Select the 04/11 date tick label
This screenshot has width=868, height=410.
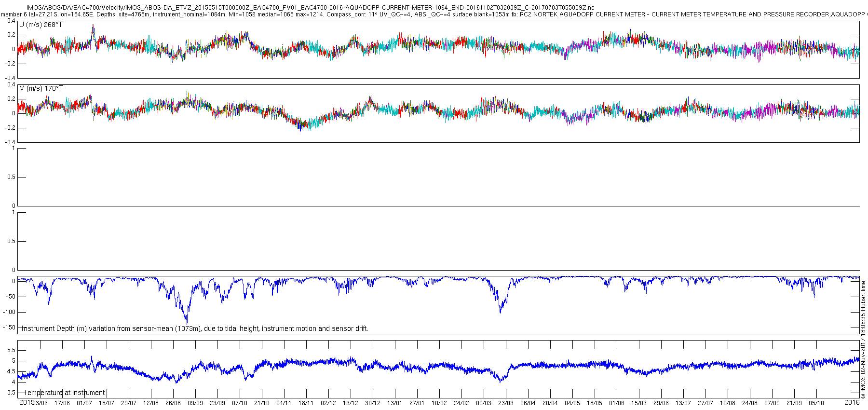284,403
